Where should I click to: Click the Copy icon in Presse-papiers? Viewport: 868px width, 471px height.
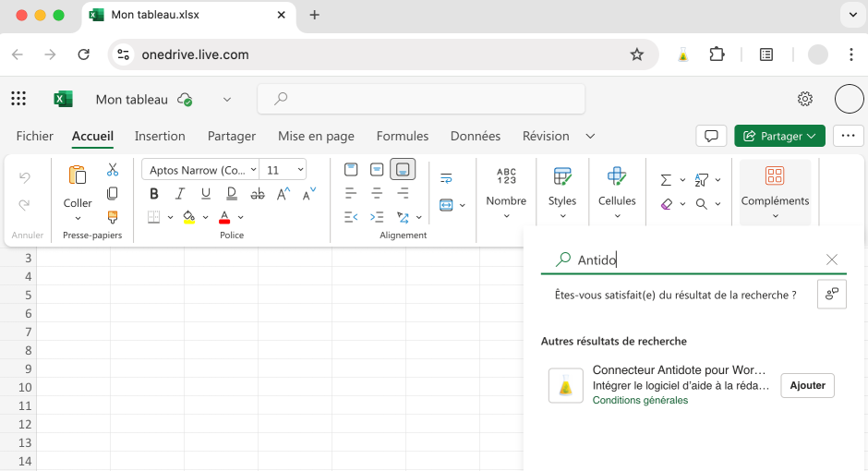click(x=113, y=193)
